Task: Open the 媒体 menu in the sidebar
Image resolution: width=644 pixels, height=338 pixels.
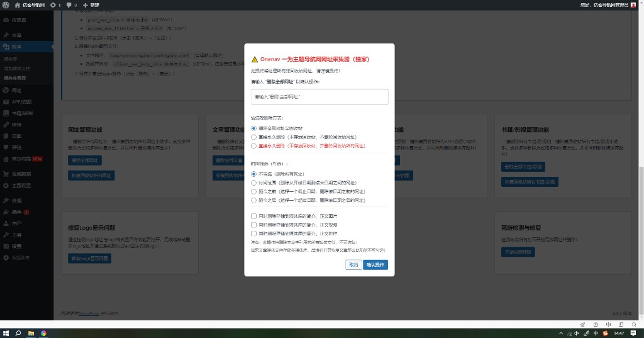Action: 26,47
